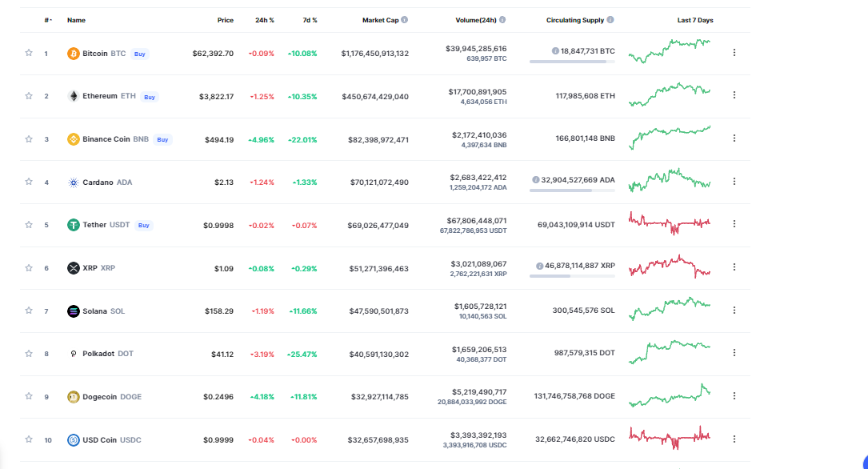The width and height of the screenshot is (868, 469).
Task: Open three-dot menu for Cardano
Action: click(734, 181)
